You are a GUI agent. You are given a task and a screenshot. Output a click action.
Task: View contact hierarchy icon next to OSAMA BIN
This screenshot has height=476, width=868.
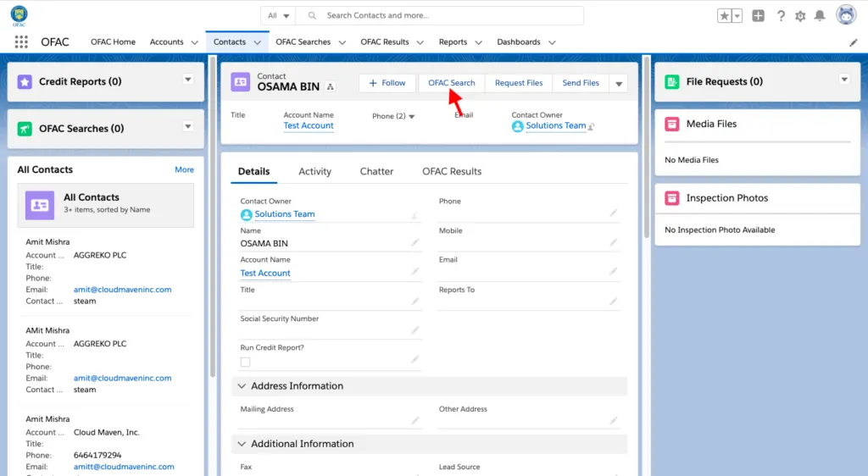[331, 86]
